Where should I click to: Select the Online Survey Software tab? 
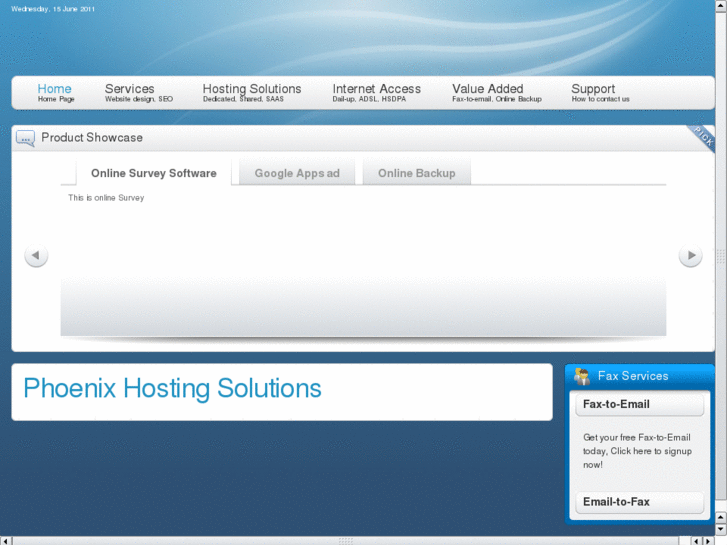153,173
